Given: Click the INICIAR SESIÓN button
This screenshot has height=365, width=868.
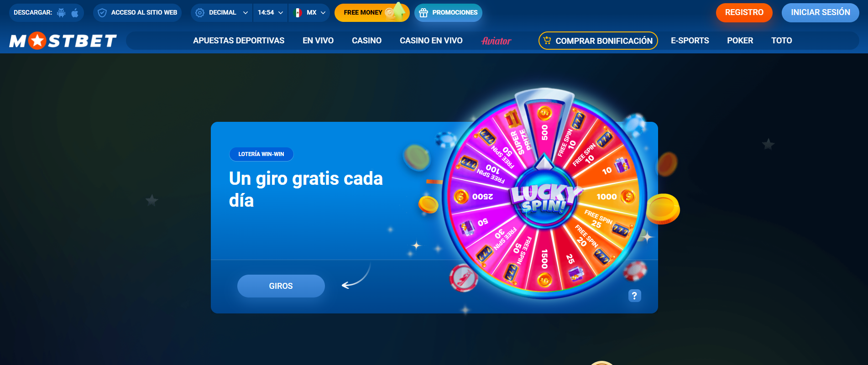Looking at the screenshot, I should pos(821,13).
